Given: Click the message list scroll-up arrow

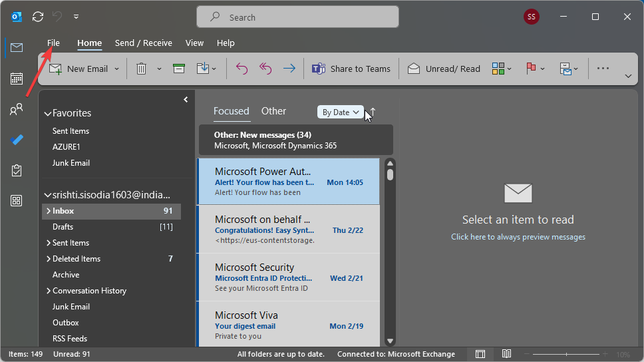Looking at the screenshot, I should (x=390, y=164).
